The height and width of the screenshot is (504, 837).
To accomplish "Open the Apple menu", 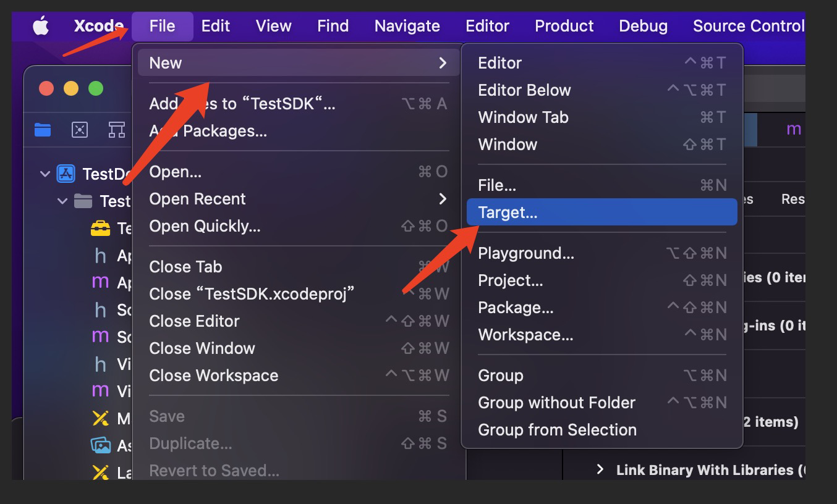I will tap(41, 26).
